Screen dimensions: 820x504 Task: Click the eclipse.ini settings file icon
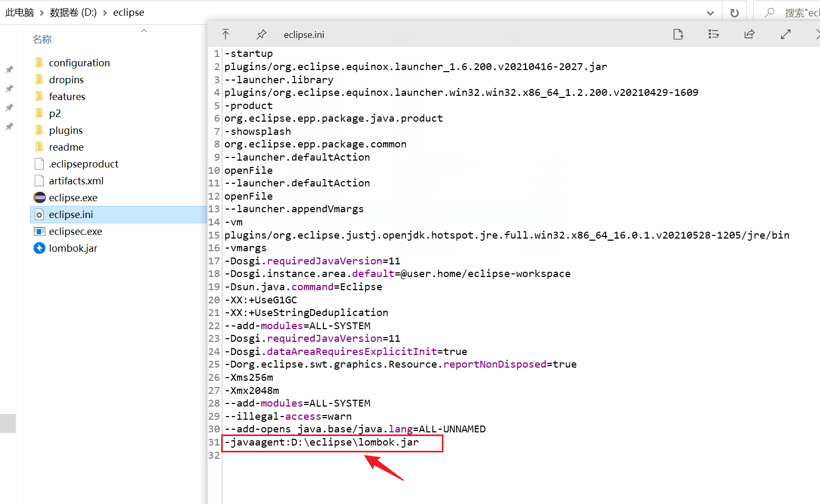[x=39, y=214]
